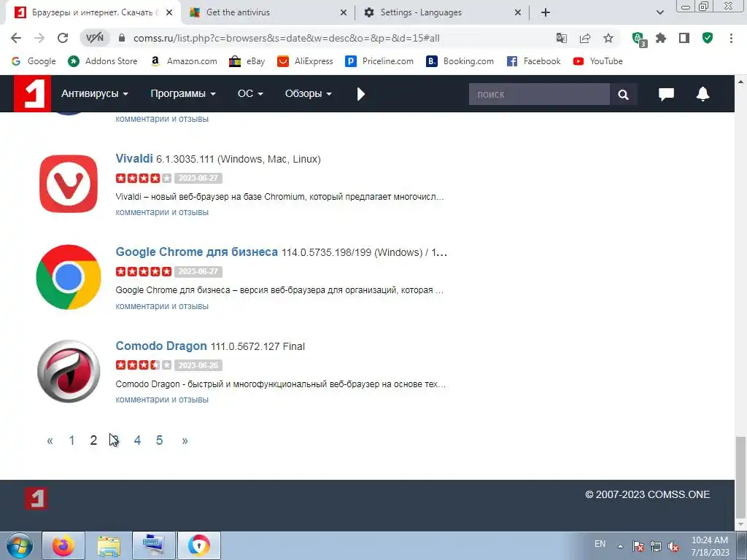Bookmark this page with the star

pyautogui.click(x=608, y=38)
